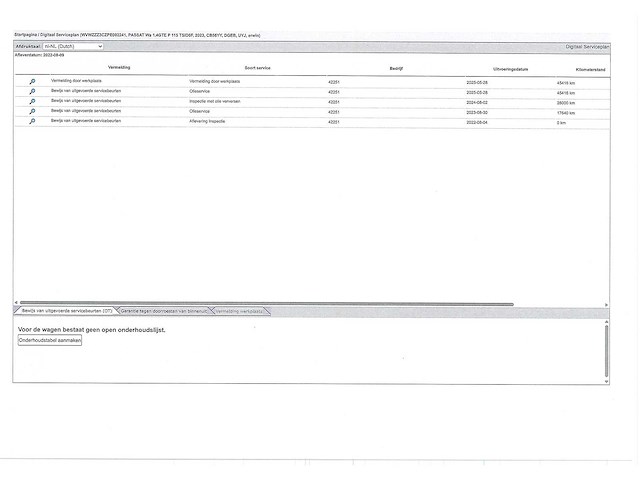Image resolution: width=640 pixels, height=480 pixels.
Task: Click the Onderhoudstabel aanmaken button
Action: point(50,340)
